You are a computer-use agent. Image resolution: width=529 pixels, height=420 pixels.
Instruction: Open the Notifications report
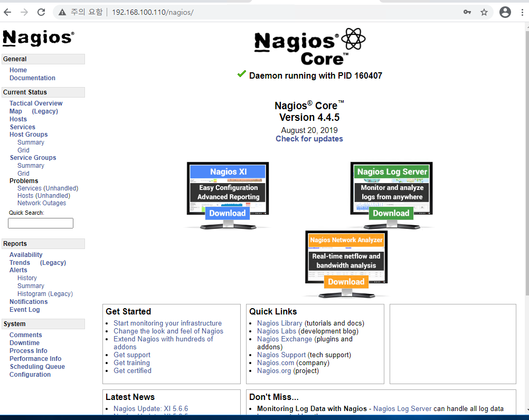click(x=29, y=302)
